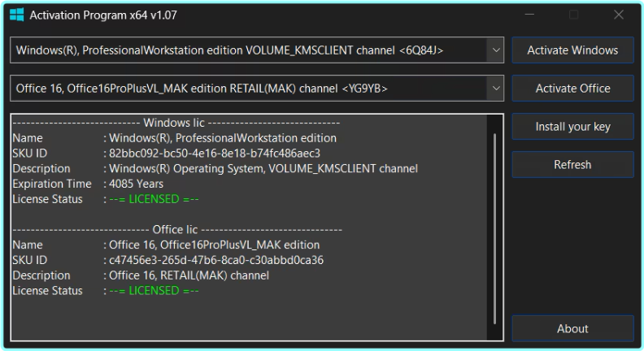Click the Office lic section header

point(177,229)
